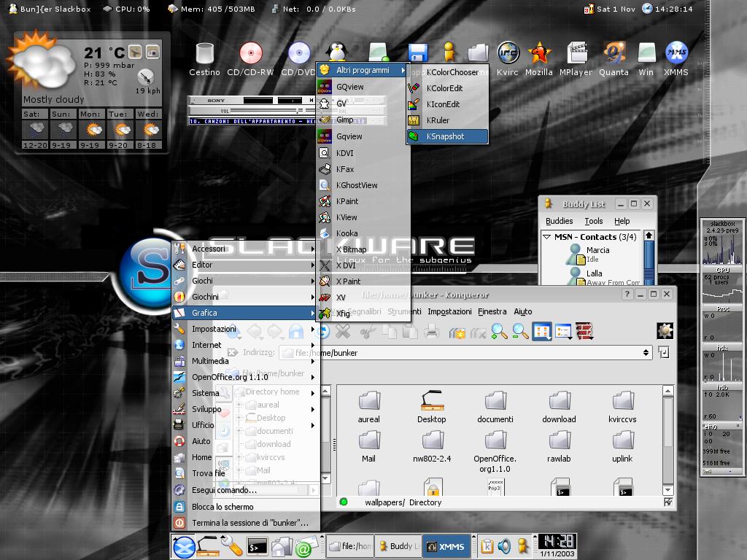Click zoom in magnifier in Konqueror toolbar
Viewport: 747px width, 560px height.
(499, 331)
